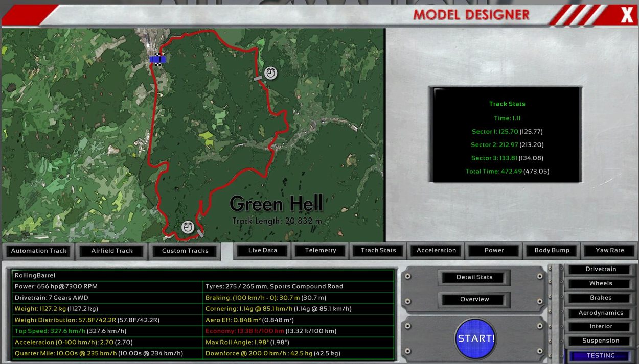The width and height of the screenshot is (639, 364).
Task: Show the Yaw Rate tab
Action: pos(610,250)
